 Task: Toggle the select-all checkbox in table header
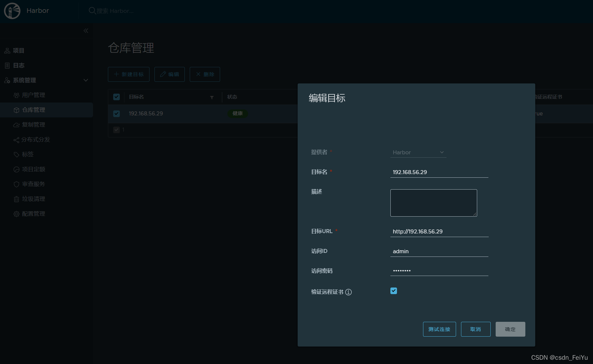tap(116, 97)
